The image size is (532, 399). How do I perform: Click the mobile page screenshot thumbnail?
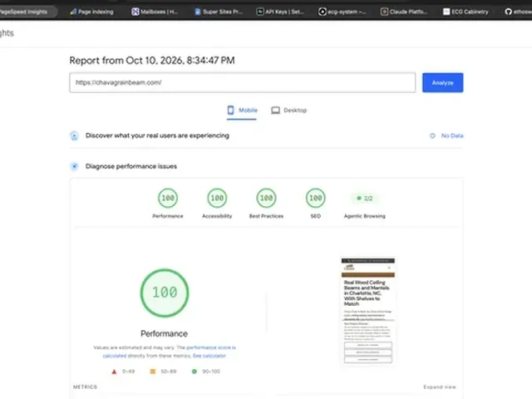pyautogui.click(x=367, y=311)
